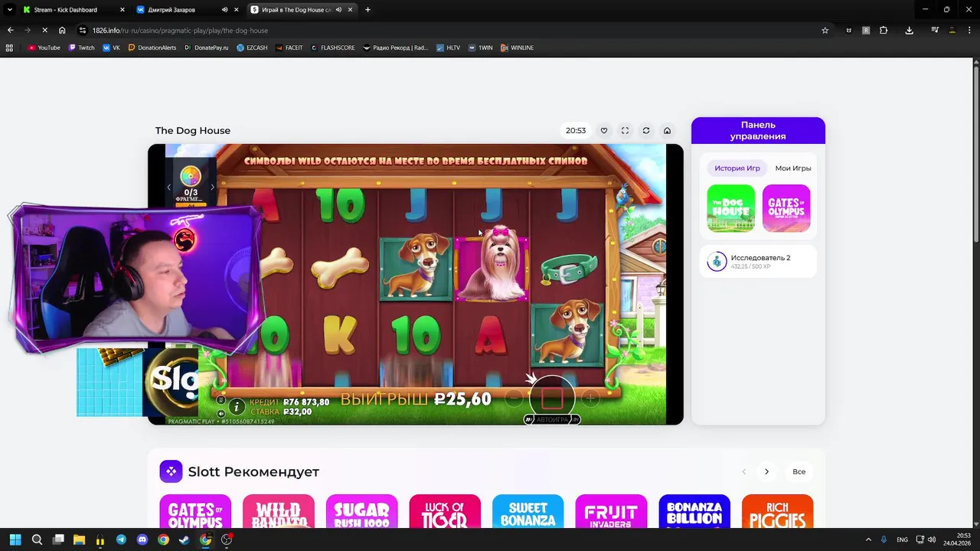Screen dimensions: 980x551
Task: Bookmark this page with the star icon
Action: [825, 31]
